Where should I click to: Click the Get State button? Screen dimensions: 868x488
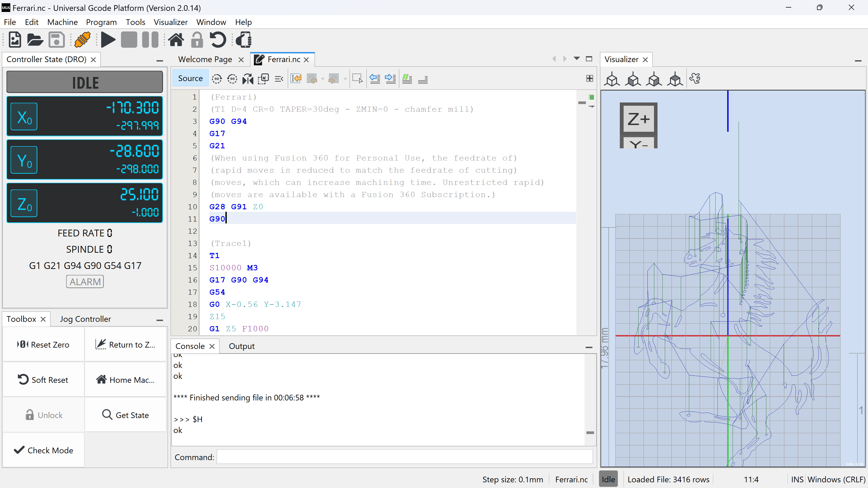[x=125, y=415]
